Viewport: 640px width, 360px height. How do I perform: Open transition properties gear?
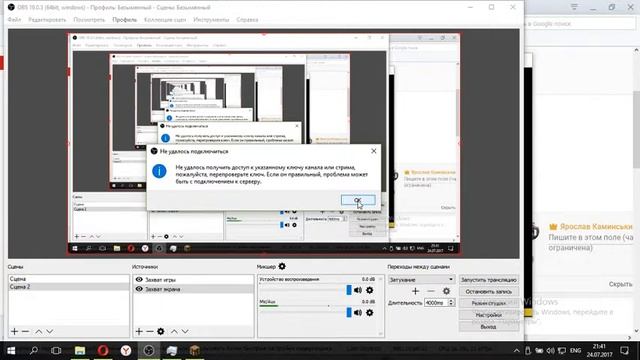pos(447,291)
